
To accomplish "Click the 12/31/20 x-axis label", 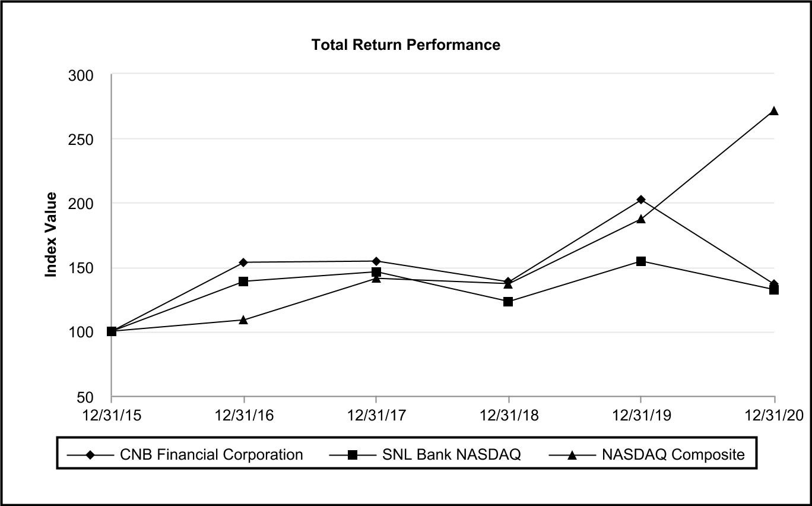I will [774, 415].
